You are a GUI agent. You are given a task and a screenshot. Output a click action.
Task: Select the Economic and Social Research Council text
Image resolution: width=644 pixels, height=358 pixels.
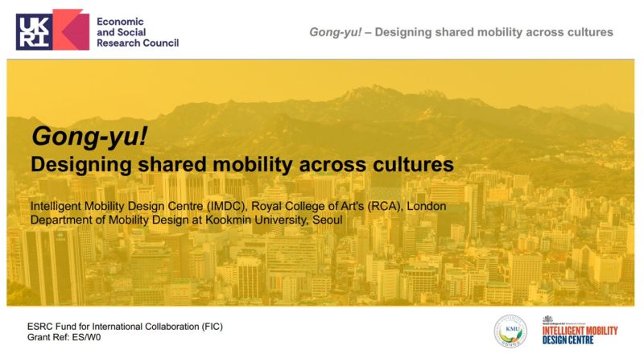[138, 32]
